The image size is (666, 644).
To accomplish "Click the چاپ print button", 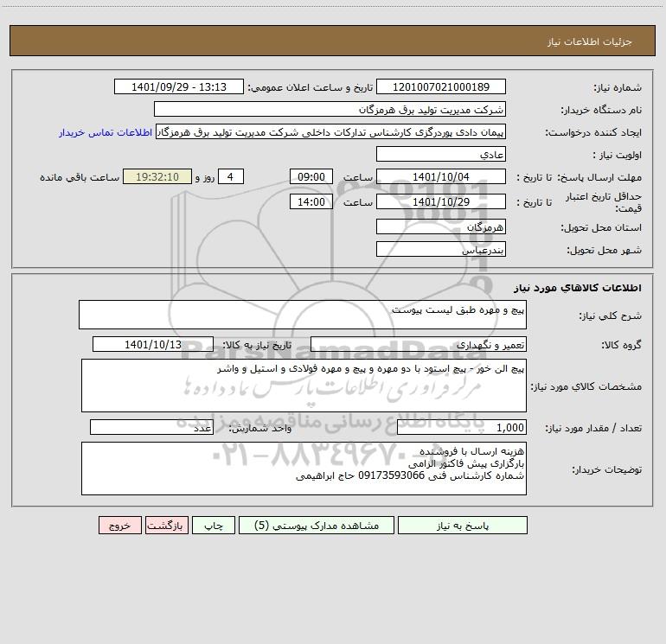I will pos(214,526).
